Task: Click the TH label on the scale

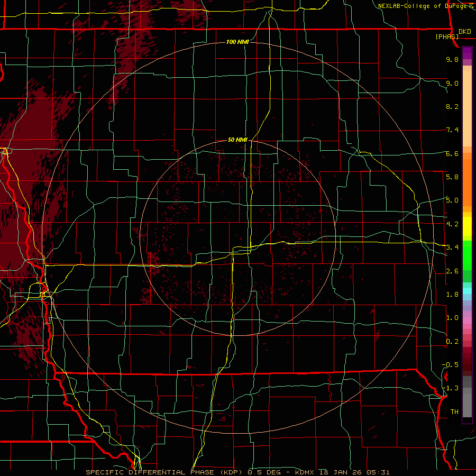Action: pos(454,412)
